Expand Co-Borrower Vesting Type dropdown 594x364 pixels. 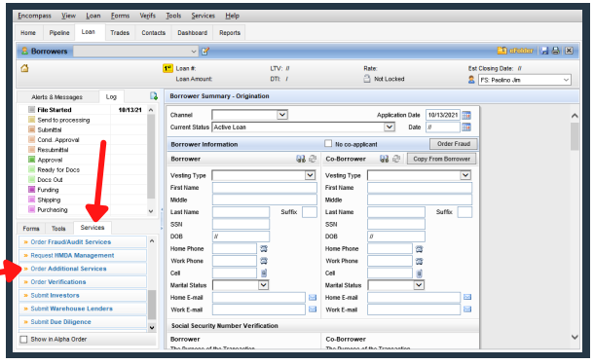coord(465,175)
